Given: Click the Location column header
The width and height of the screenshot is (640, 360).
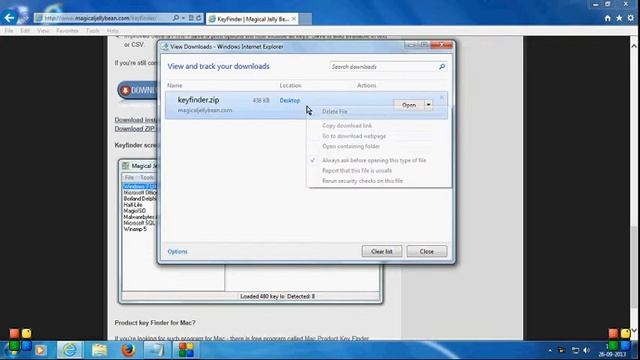Looking at the screenshot, I should tap(290, 85).
